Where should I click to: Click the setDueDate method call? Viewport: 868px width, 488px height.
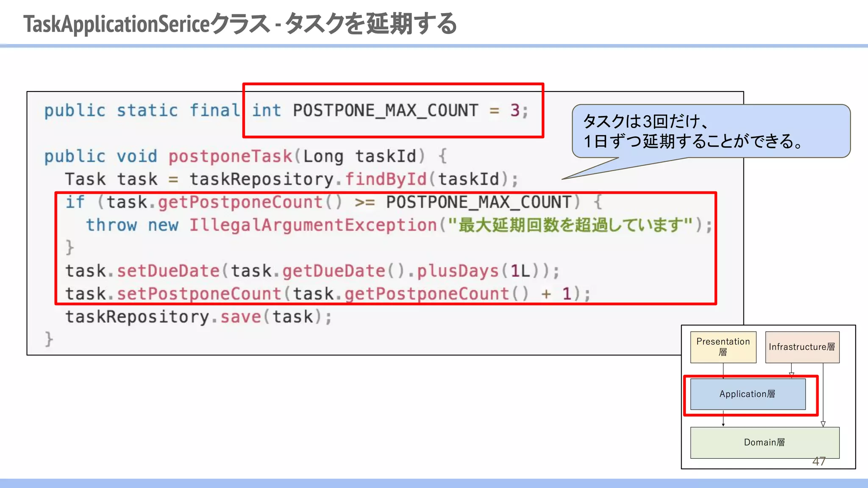168,271
